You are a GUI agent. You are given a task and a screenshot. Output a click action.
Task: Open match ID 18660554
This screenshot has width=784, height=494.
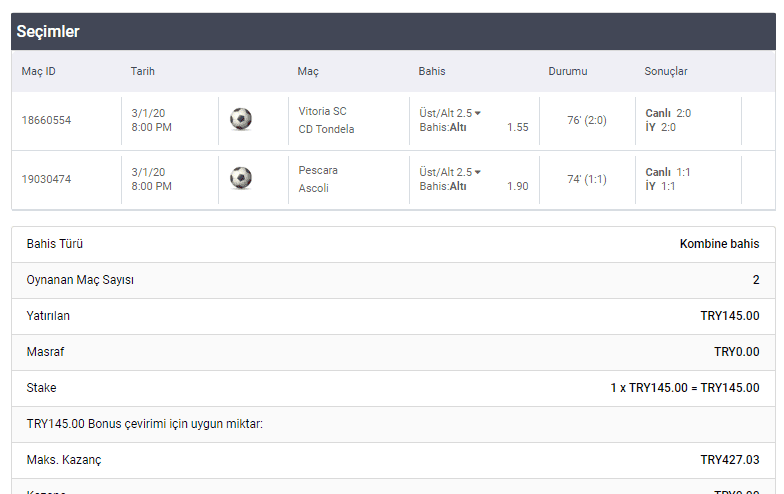point(46,120)
